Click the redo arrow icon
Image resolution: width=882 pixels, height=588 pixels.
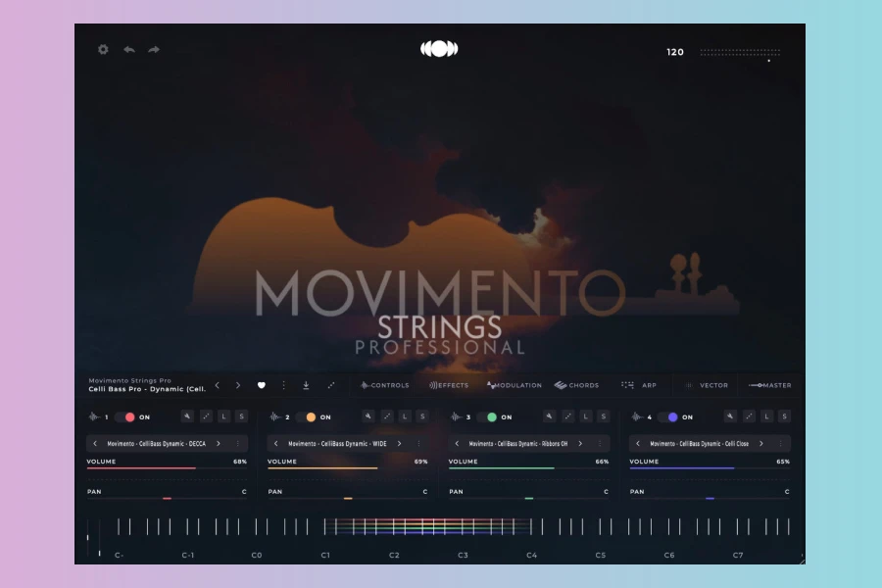[x=154, y=49]
